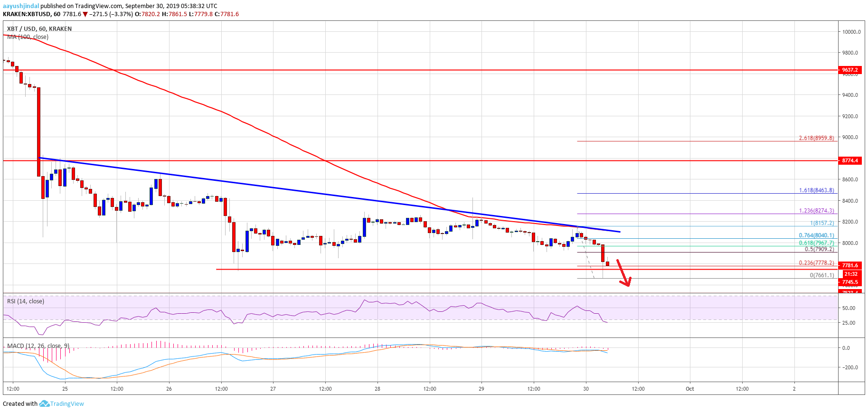Click the 7745.5 red price label

850,282
